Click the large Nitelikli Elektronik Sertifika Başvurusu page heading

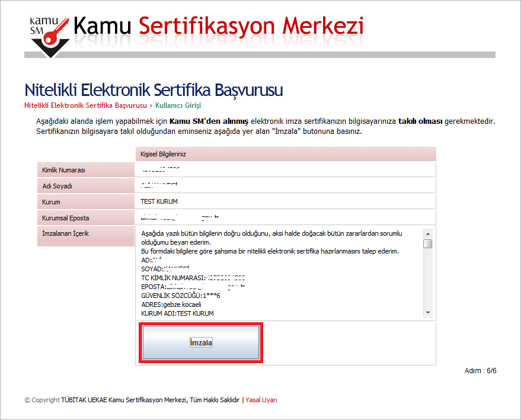tap(154, 90)
